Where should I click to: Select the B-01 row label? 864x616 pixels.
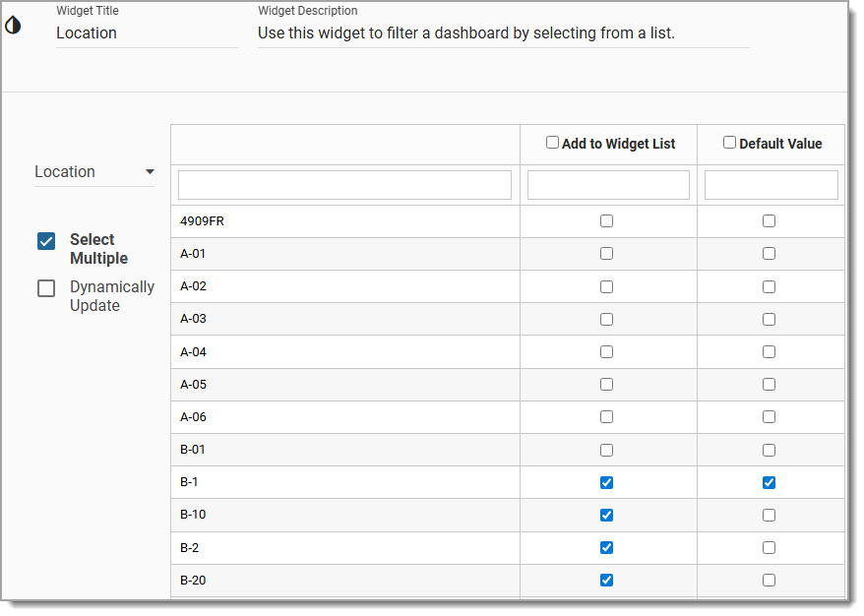[x=192, y=450]
